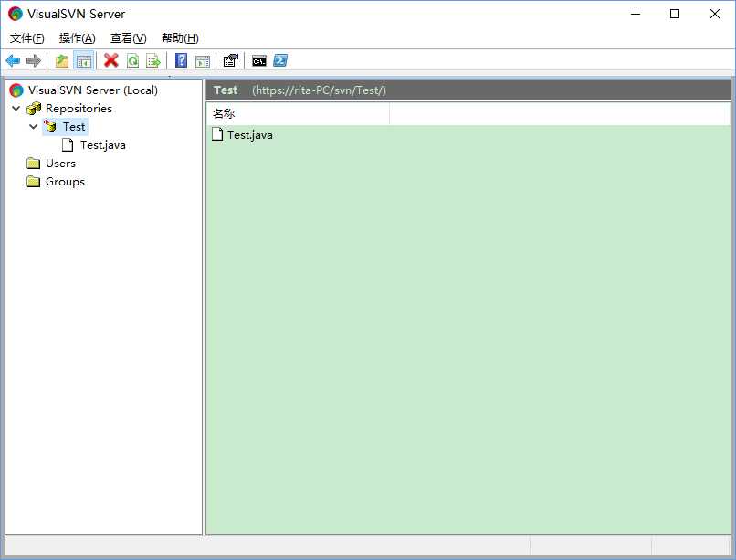Screen dimensions: 736x560
Task: Open the 查看(V) menu
Action: pyautogui.click(x=129, y=38)
